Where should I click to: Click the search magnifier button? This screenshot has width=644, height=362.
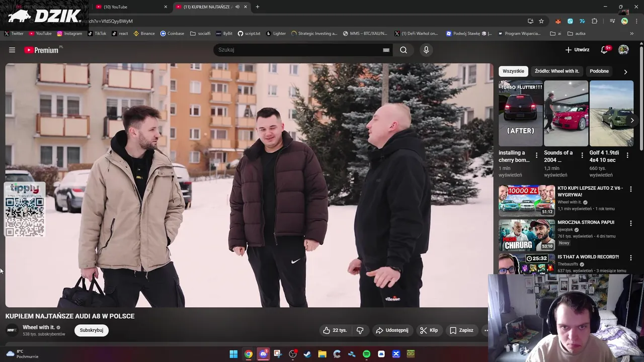point(404,50)
